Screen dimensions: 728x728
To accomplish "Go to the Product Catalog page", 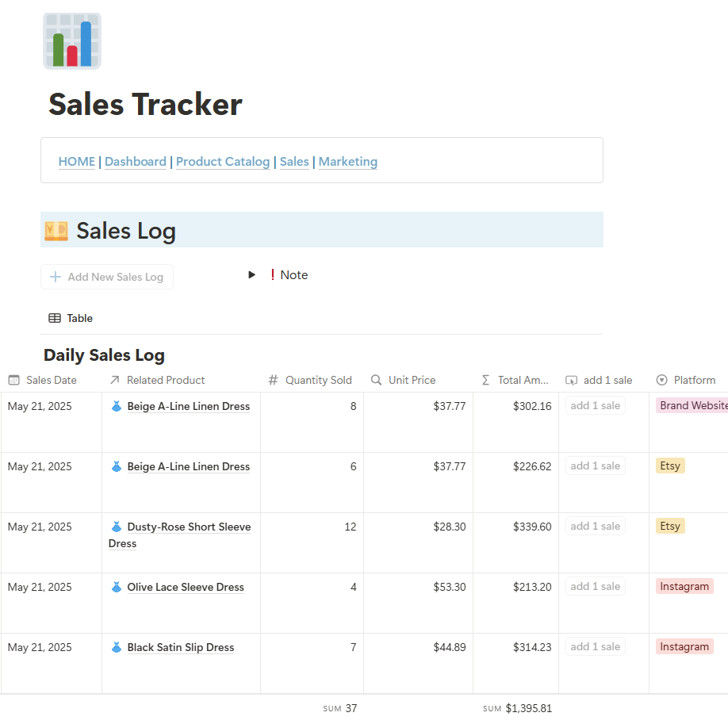I will [223, 162].
